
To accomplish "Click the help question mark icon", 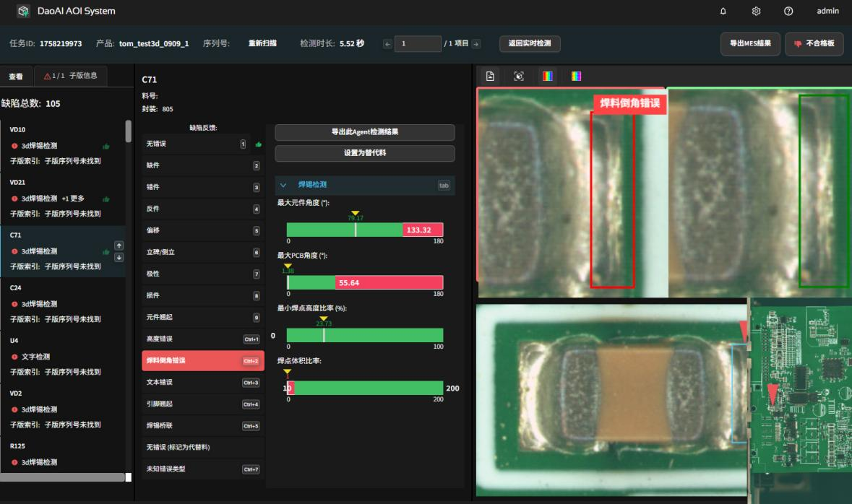I will click(788, 11).
